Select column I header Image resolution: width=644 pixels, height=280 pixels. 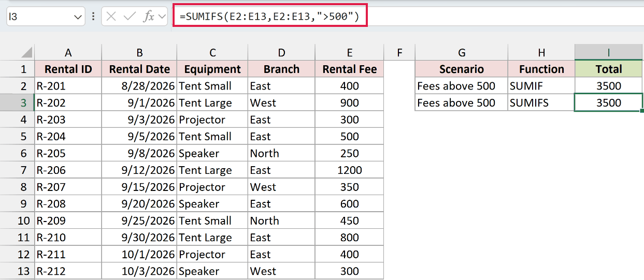click(609, 52)
